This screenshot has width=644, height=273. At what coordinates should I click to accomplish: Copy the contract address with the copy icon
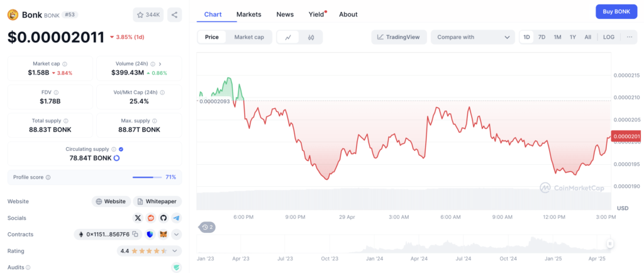coord(135,235)
